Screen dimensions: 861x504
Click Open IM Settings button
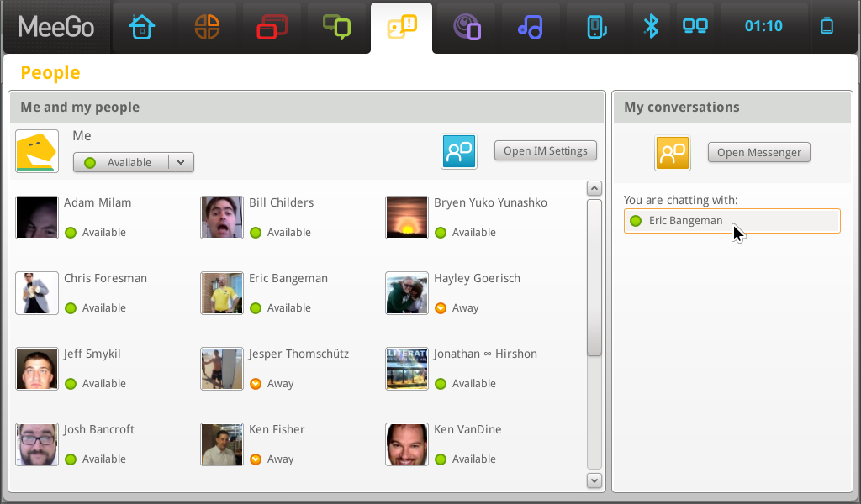[545, 151]
